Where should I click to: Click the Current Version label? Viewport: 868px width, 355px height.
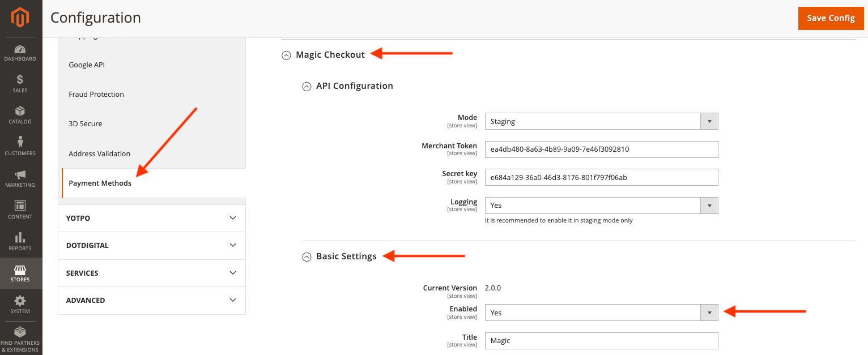(x=450, y=288)
